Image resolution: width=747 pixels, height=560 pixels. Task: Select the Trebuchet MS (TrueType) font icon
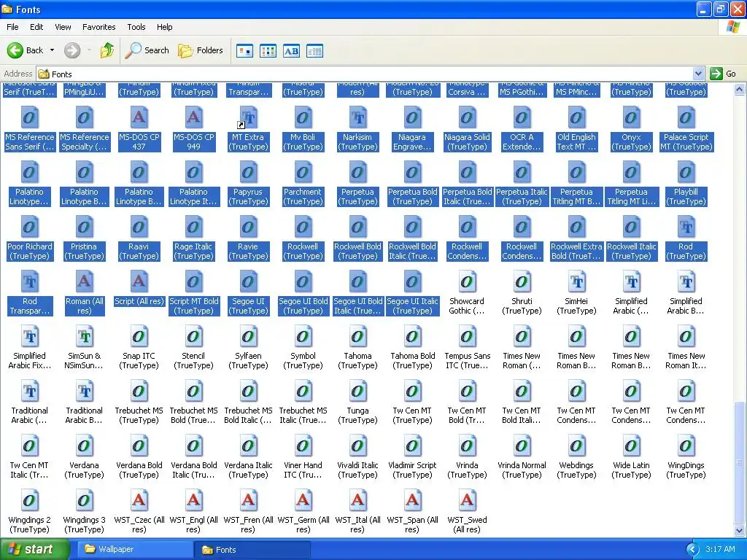[x=139, y=392]
